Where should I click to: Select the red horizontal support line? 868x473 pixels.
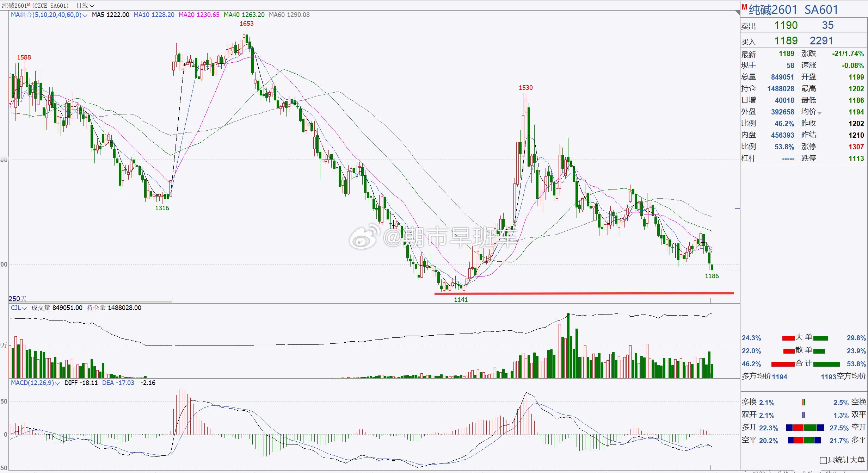[599, 293]
